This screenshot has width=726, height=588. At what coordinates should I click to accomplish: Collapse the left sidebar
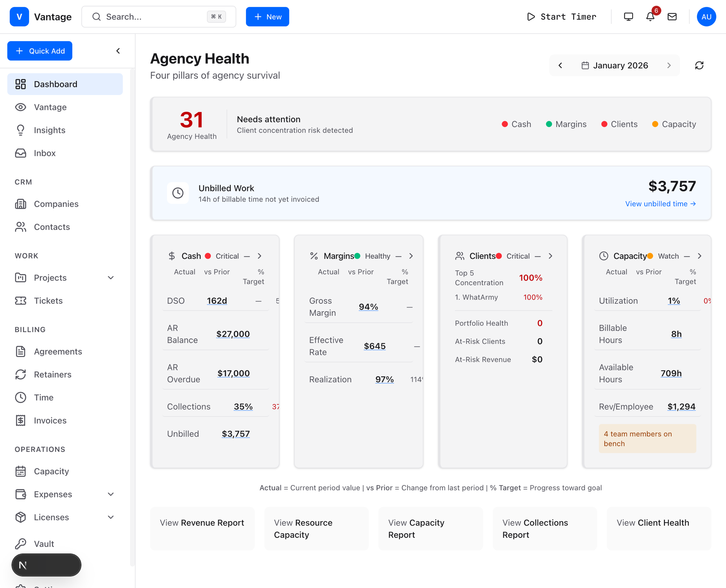point(118,51)
